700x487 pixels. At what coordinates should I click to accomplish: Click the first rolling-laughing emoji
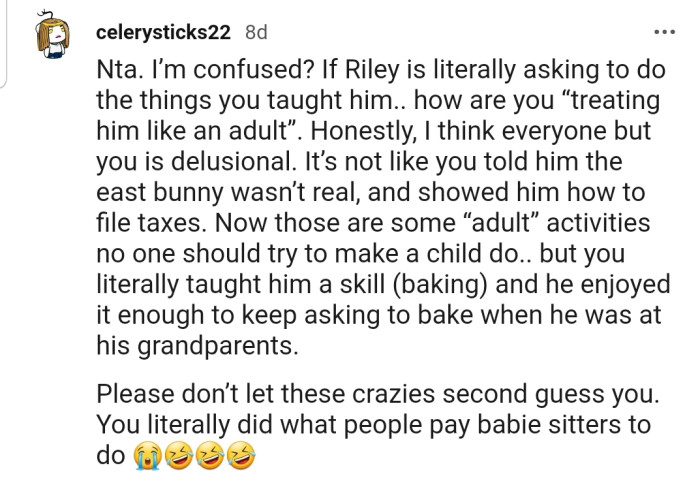179,456
